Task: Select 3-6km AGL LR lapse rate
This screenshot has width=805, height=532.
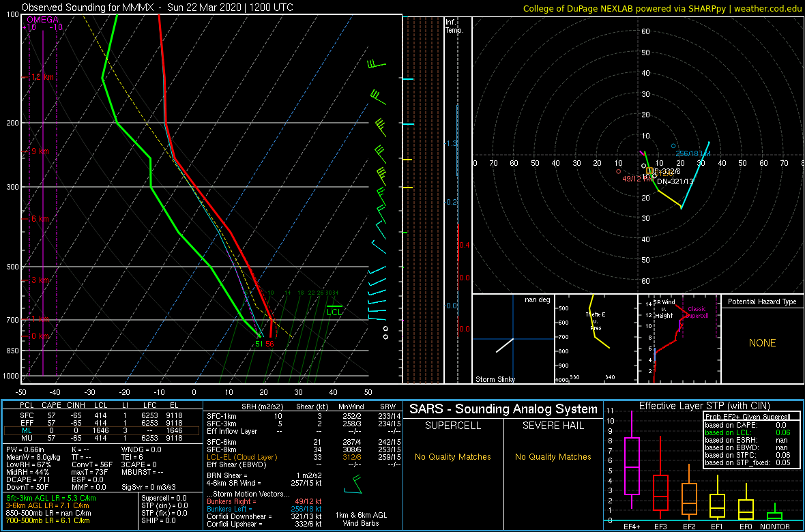Action: click(47, 506)
